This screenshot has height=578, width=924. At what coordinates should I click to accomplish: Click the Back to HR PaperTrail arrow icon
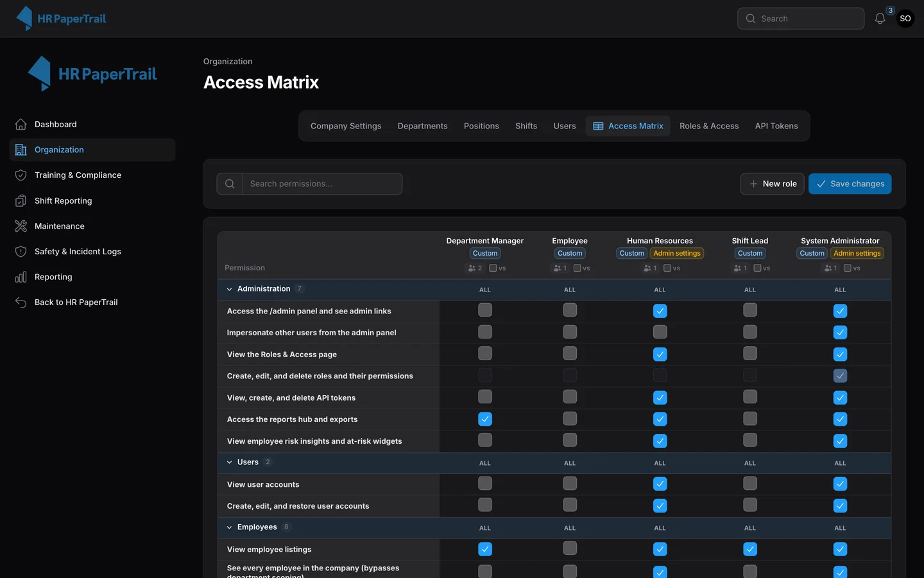pos(21,302)
